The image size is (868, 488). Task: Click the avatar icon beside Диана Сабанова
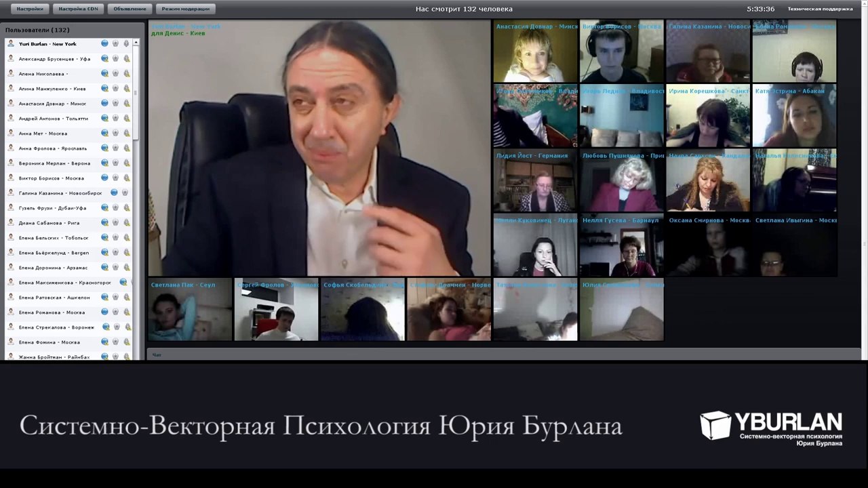click(x=11, y=222)
